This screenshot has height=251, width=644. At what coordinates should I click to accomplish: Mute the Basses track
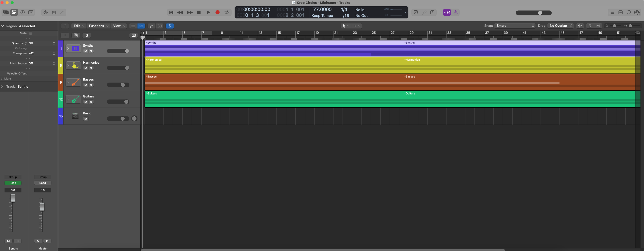pyautogui.click(x=86, y=85)
